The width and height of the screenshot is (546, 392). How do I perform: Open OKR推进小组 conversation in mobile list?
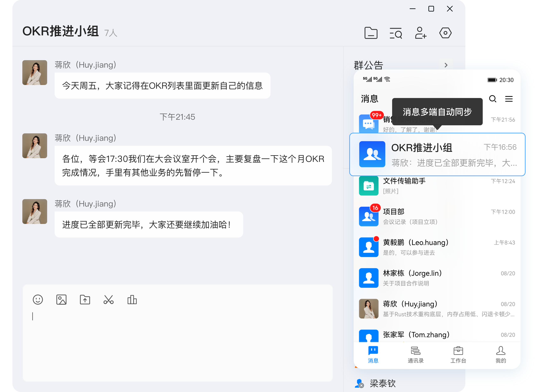pyautogui.click(x=437, y=154)
